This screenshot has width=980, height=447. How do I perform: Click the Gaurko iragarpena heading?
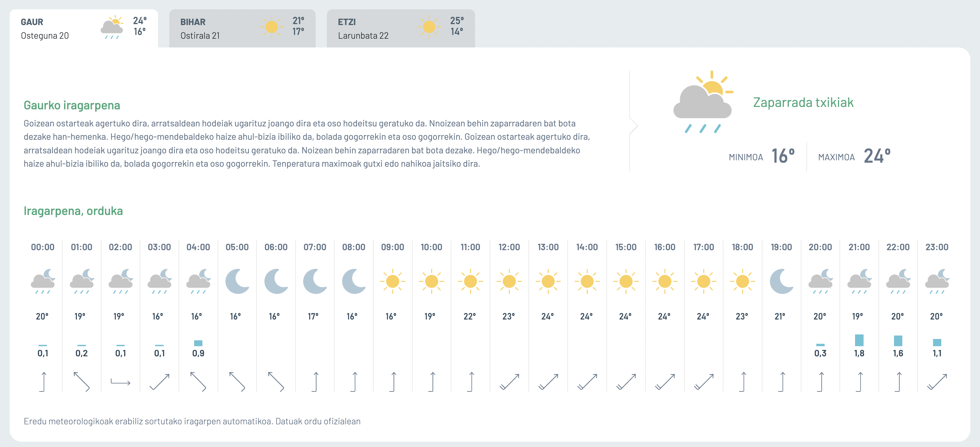[72, 105]
